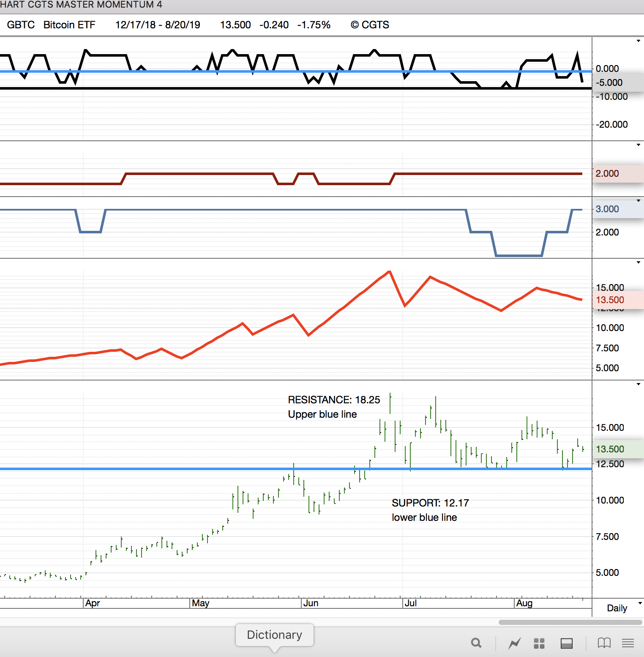Click the magnifying glass search icon
Image resolution: width=644 pixels, height=657 pixels.
476,643
